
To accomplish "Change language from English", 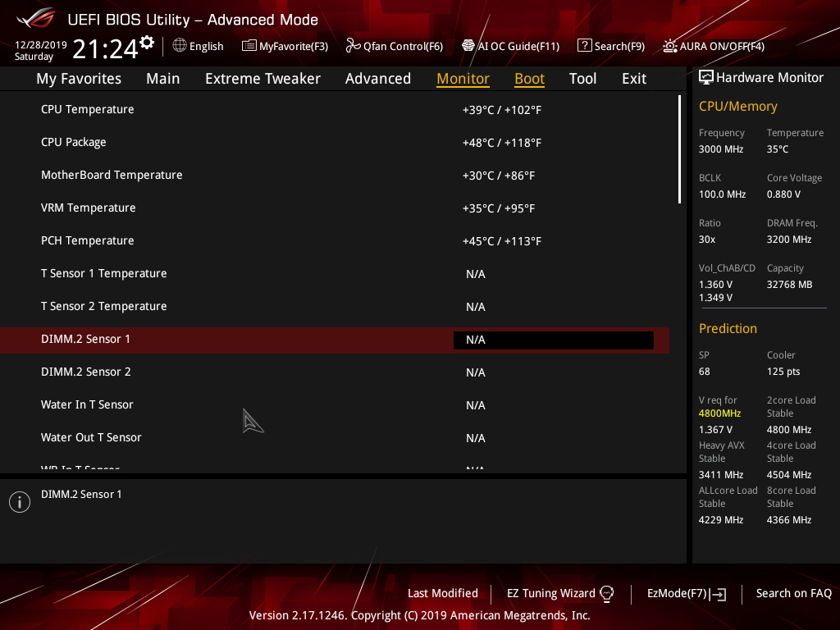I will (x=206, y=47).
